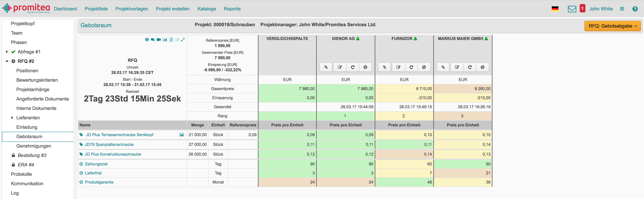Open the discussion chat bubbles icon

[153, 39]
